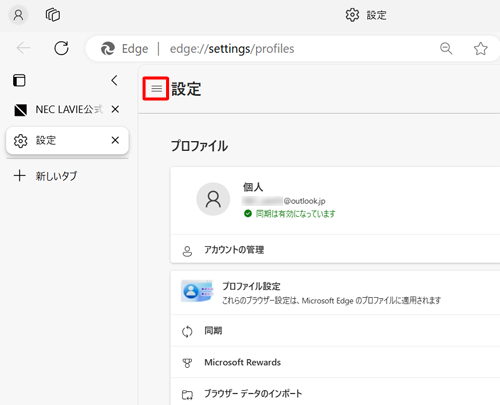Open the workspaces icon in the title bar
The width and height of the screenshot is (500, 405).
(x=53, y=15)
